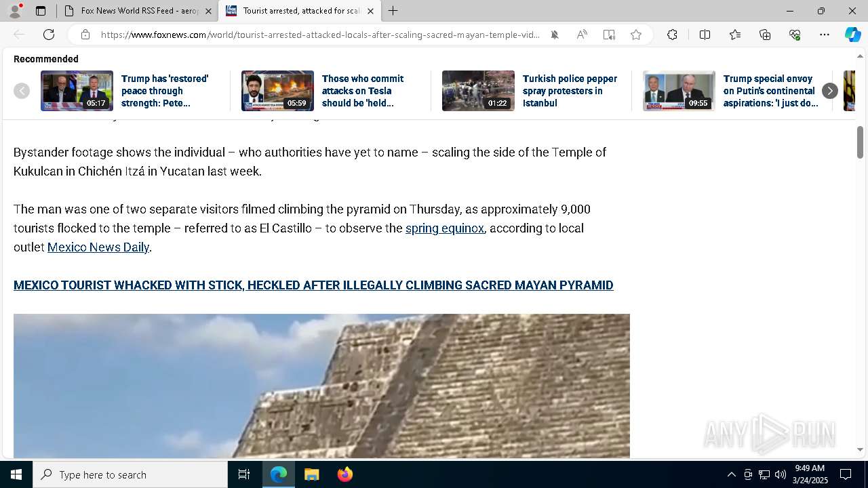Play the Istanbul protest 01:22 thumbnail
868x488 pixels.
point(478,91)
